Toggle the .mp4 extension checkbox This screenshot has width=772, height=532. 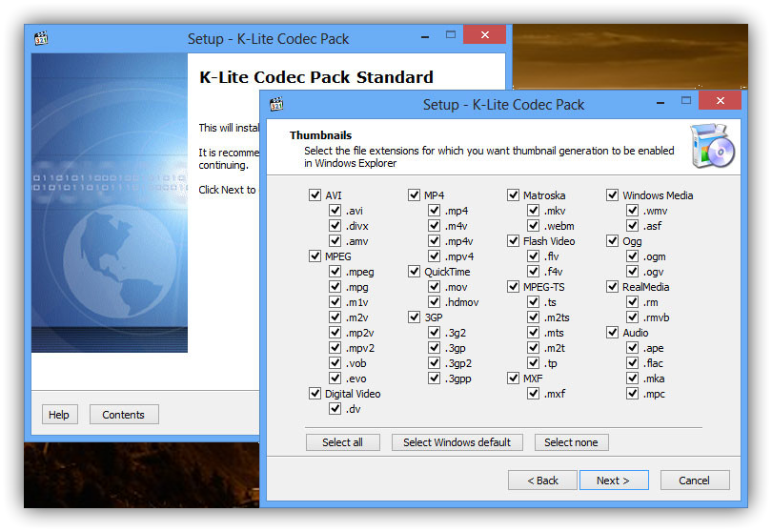(434, 211)
